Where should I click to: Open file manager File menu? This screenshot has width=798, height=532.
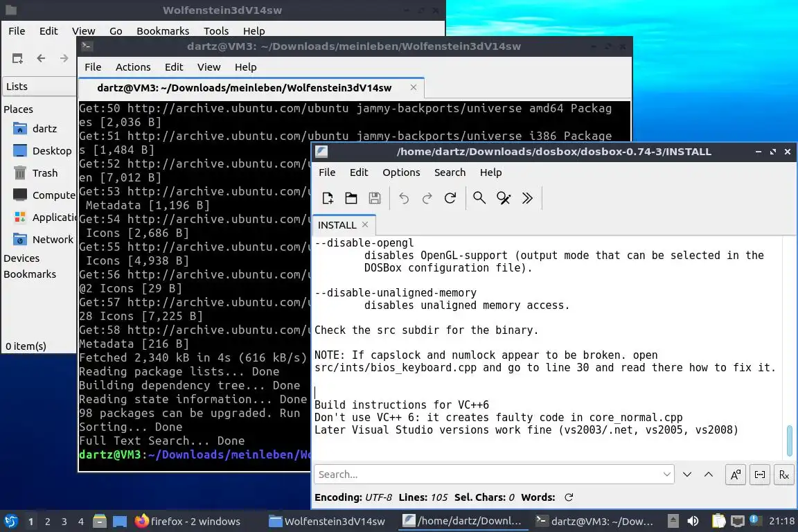tap(17, 31)
